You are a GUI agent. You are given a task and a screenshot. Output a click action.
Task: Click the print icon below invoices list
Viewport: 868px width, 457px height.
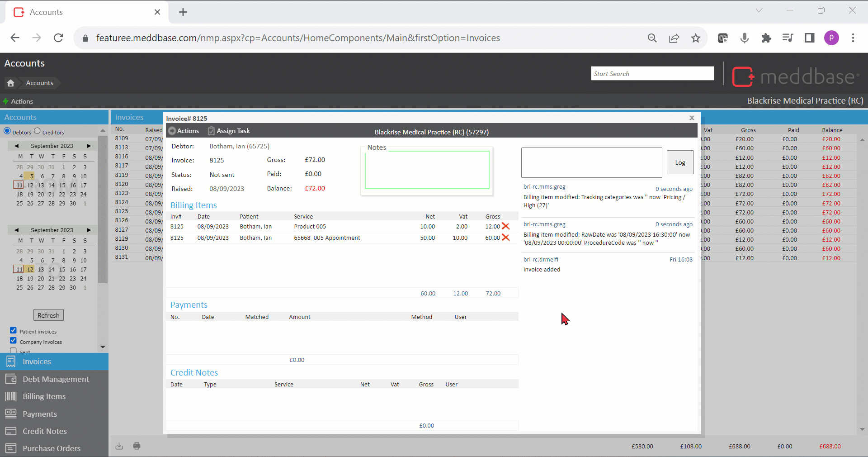point(137,446)
